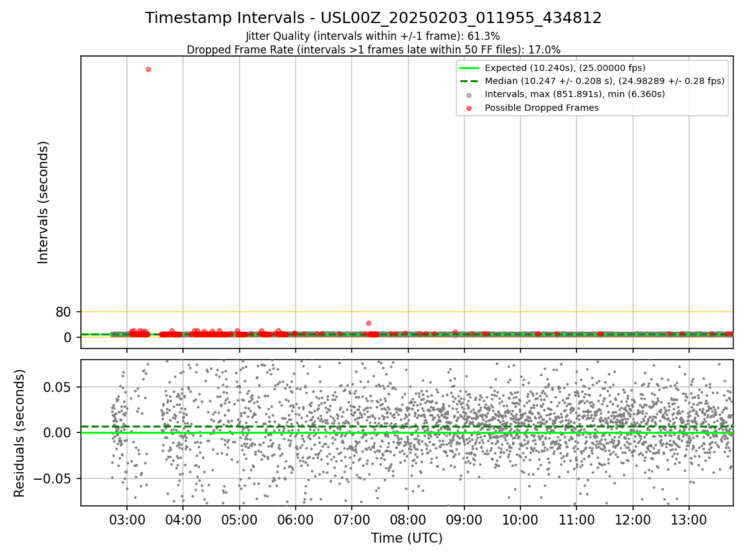The image size is (747, 560).
Task: Click the plot title 'Timestamp Intervals - USL00Z_20250203_011955_434812'
Action: tap(374, 18)
